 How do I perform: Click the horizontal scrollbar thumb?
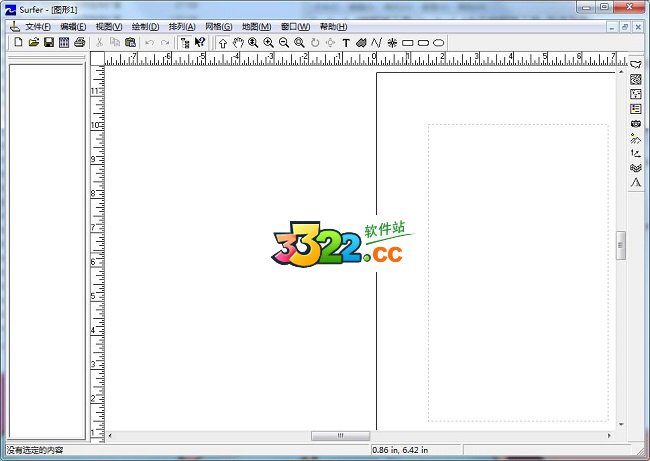pos(340,436)
